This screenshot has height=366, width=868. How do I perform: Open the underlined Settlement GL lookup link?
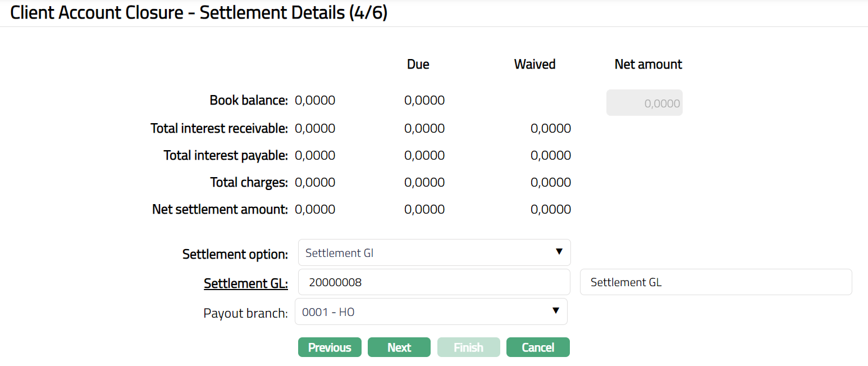tap(246, 283)
